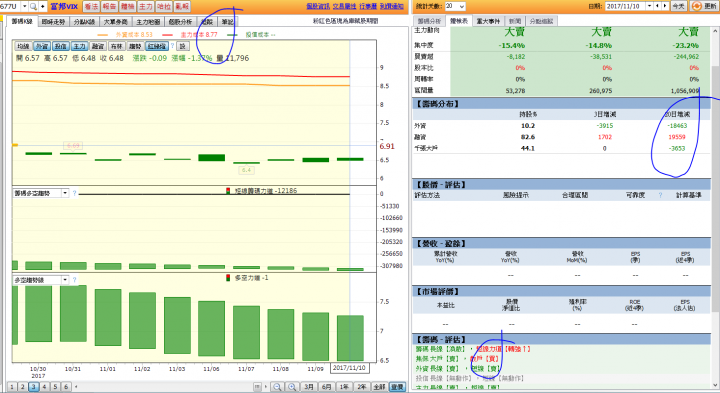Click the small grid icon left of the zoom buttons
720x393 pixels.
(x=258, y=387)
